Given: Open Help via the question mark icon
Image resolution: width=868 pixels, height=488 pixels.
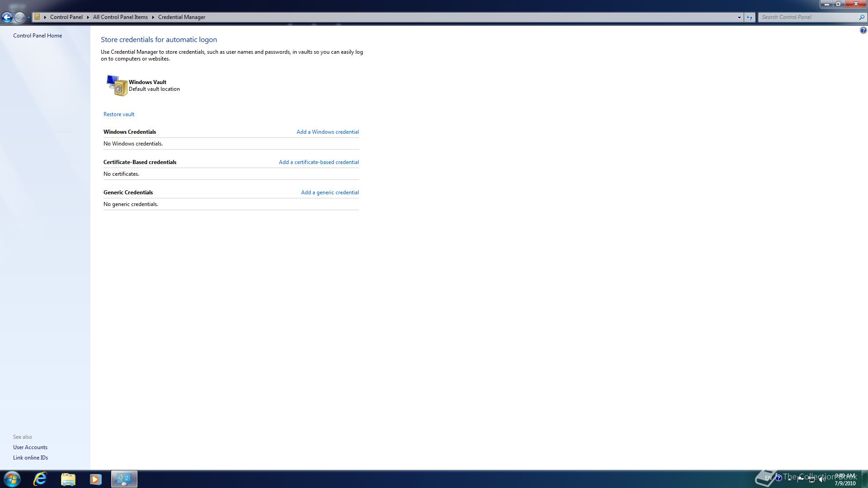Looking at the screenshot, I should point(863,30).
